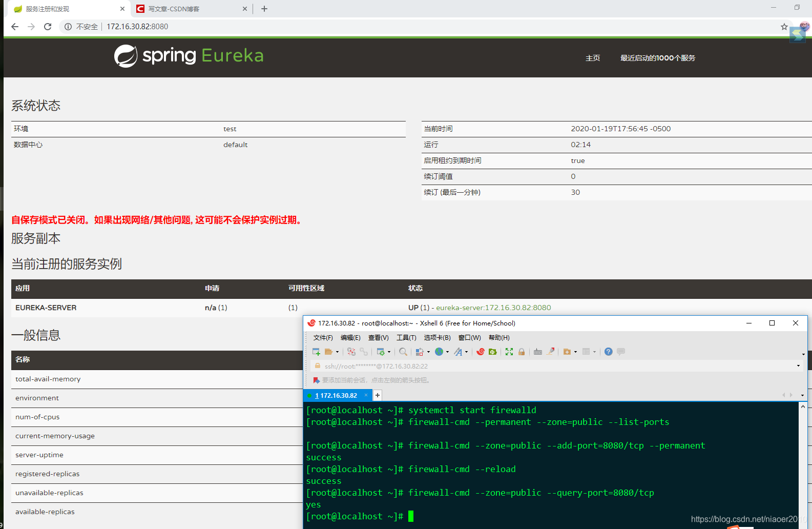Open 最近启动的1000个服务 link
Viewport: 812px width, 529px height.
pos(658,58)
